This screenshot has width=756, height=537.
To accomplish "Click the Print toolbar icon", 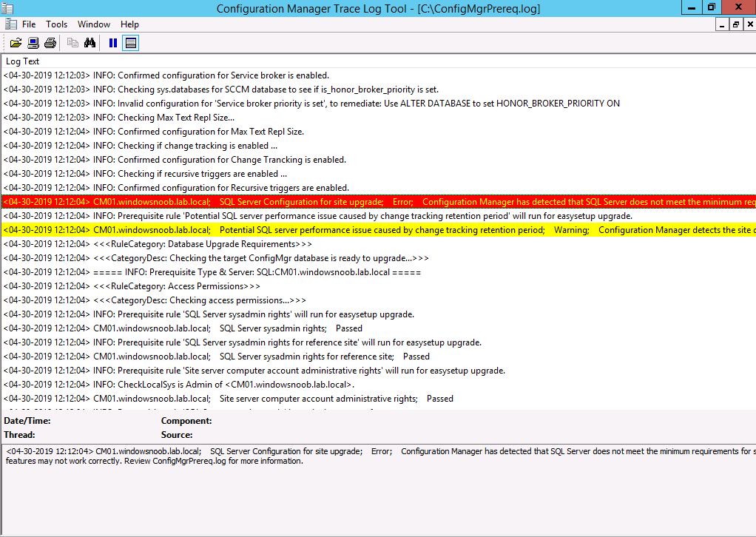I will coord(50,44).
